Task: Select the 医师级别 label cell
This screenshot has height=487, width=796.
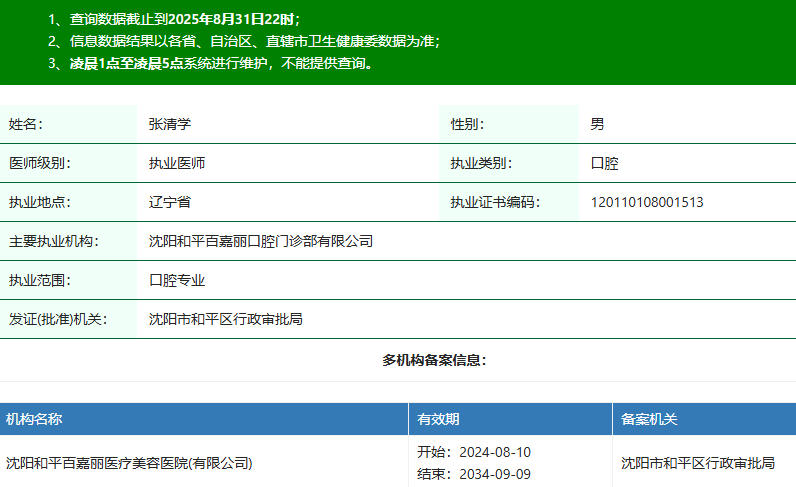Action: point(40,163)
